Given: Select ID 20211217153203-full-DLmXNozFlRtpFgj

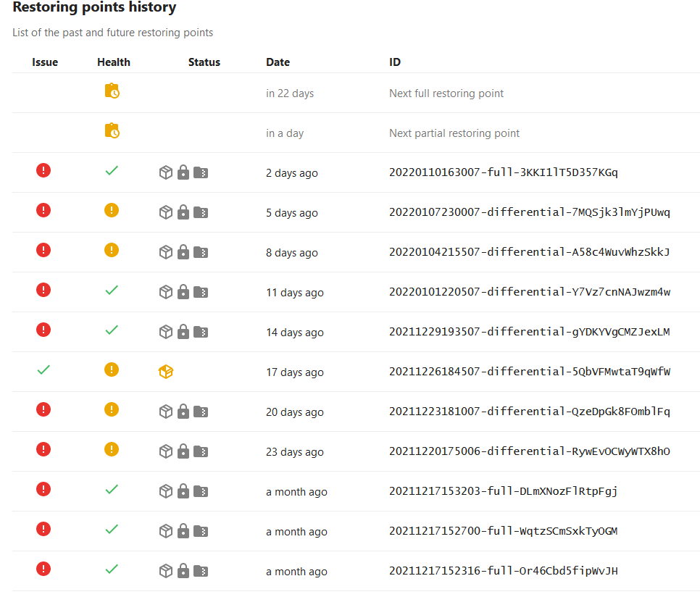Looking at the screenshot, I should [504, 491].
